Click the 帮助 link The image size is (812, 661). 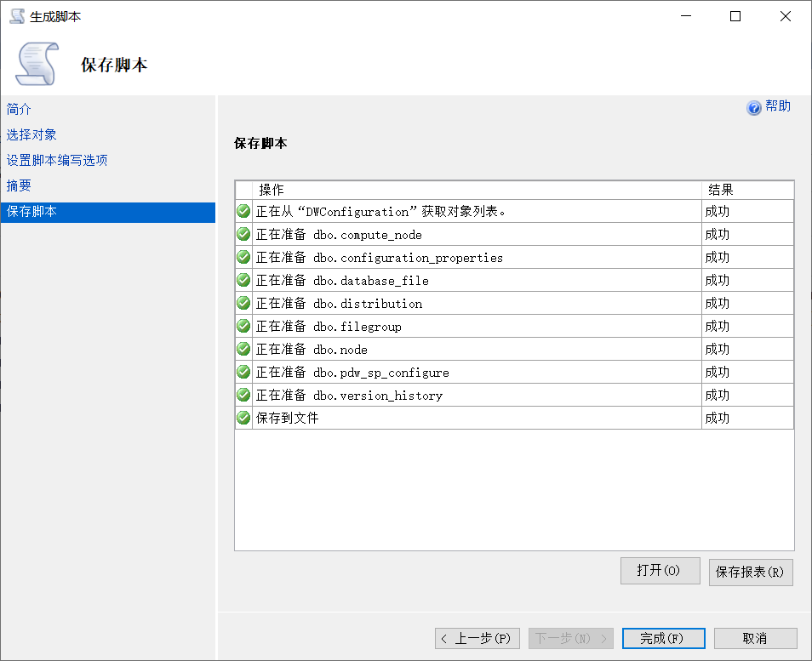pos(778,106)
